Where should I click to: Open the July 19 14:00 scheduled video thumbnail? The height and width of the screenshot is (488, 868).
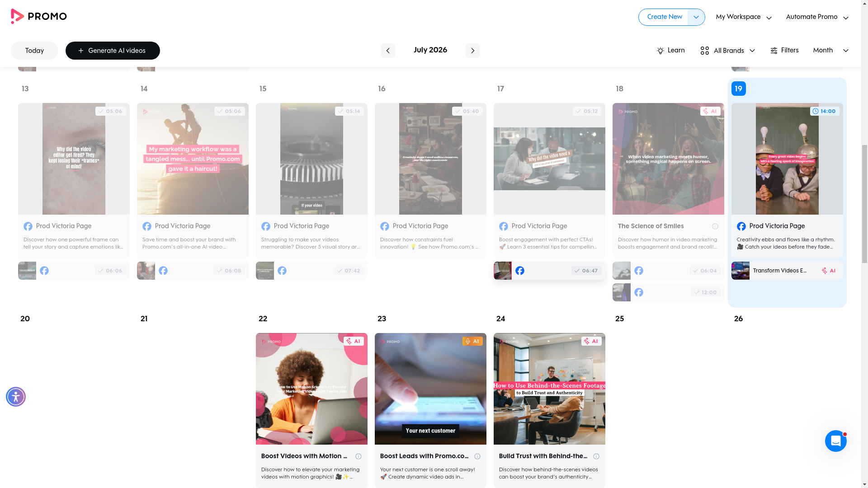[x=787, y=159]
